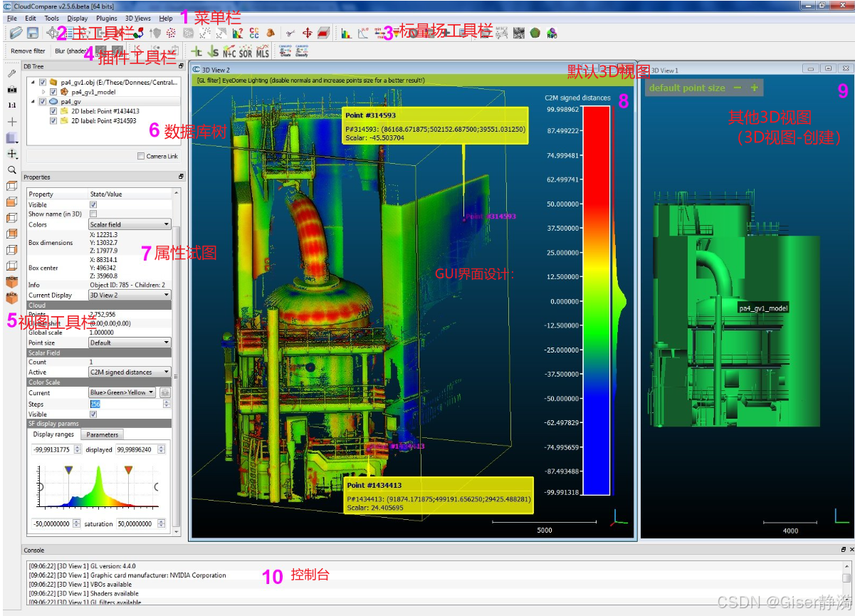Click the histogram icon in scalar field toolbar
This screenshot has width=855, height=616.
click(x=346, y=33)
